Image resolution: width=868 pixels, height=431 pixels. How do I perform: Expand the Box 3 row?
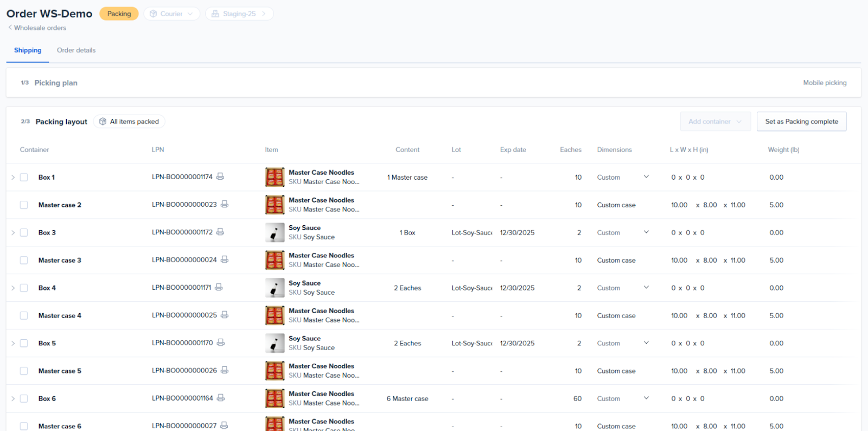(x=13, y=233)
